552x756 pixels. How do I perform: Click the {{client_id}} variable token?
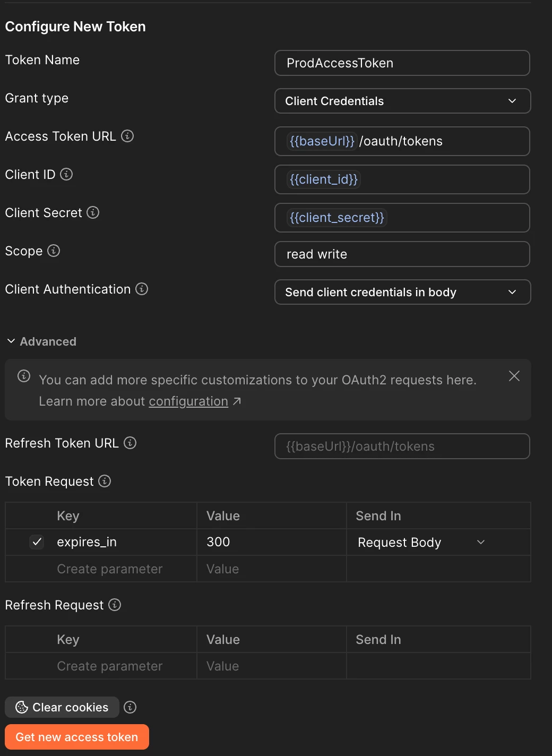pyautogui.click(x=324, y=179)
